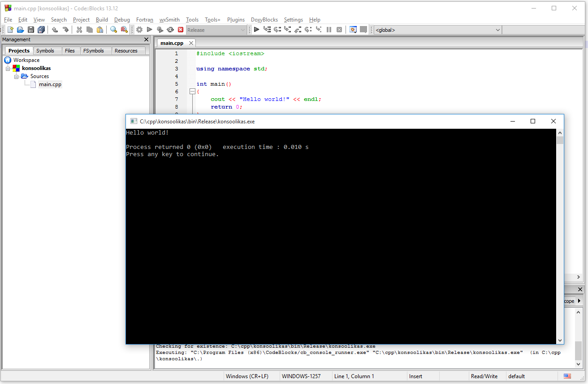This screenshot has height=384, width=588.
Task: Click the New file toolbar icon
Action: [10, 30]
